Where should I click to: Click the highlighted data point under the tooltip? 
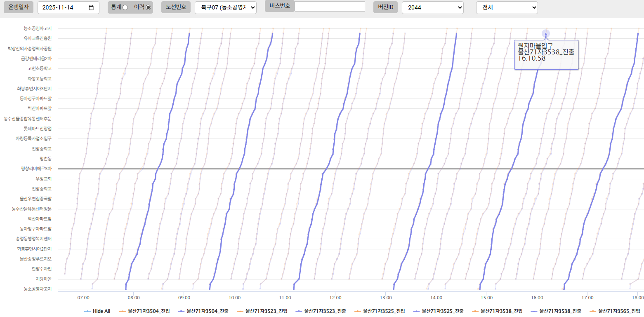(x=546, y=34)
